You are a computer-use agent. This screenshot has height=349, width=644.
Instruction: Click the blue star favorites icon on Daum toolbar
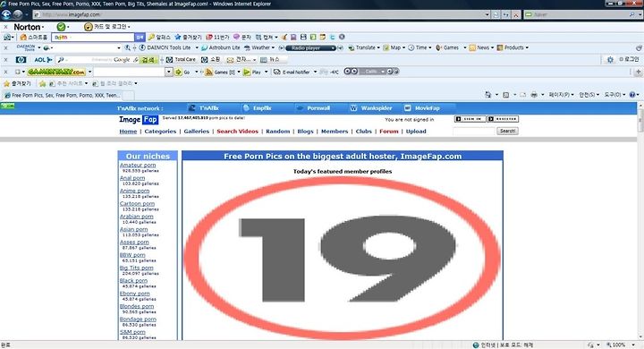click(x=178, y=37)
